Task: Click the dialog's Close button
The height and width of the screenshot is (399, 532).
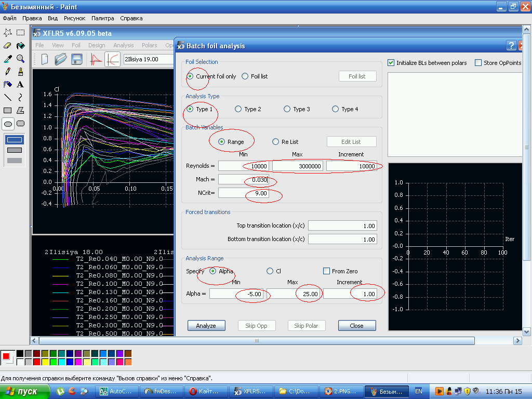Action: point(356,326)
